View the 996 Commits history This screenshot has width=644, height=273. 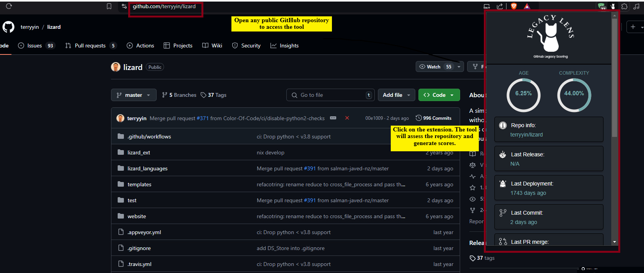[x=434, y=118]
